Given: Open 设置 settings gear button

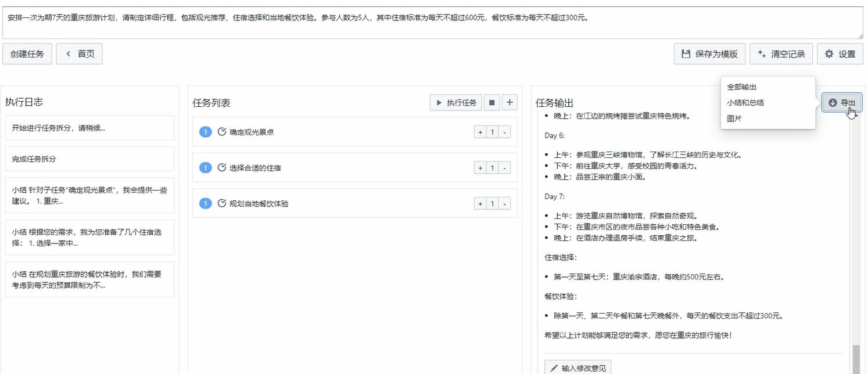Looking at the screenshot, I should (840, 54).
